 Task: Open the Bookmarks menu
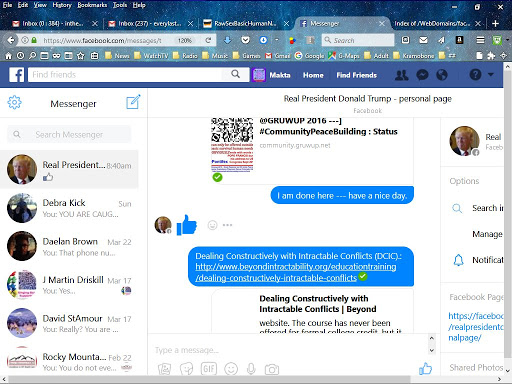(92, 5)
